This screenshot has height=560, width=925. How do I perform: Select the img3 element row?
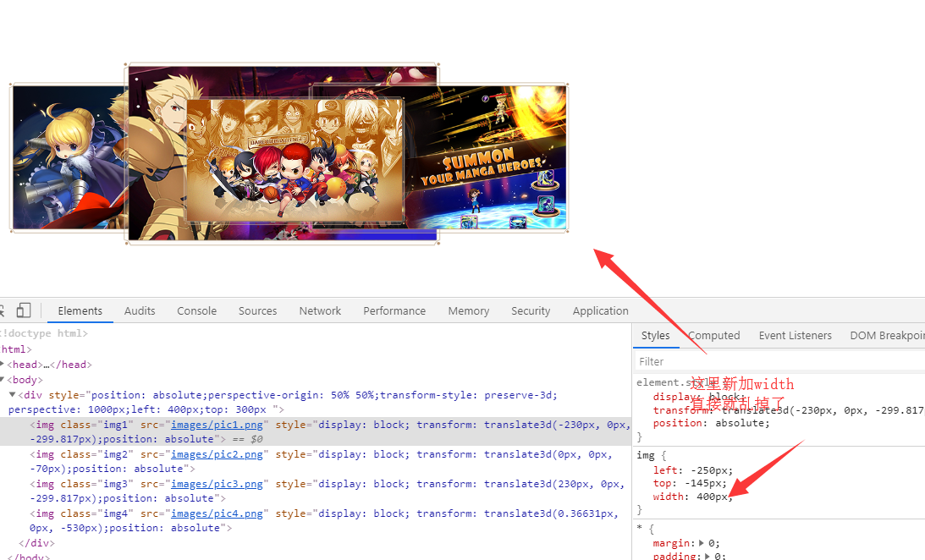pos(316,491)
